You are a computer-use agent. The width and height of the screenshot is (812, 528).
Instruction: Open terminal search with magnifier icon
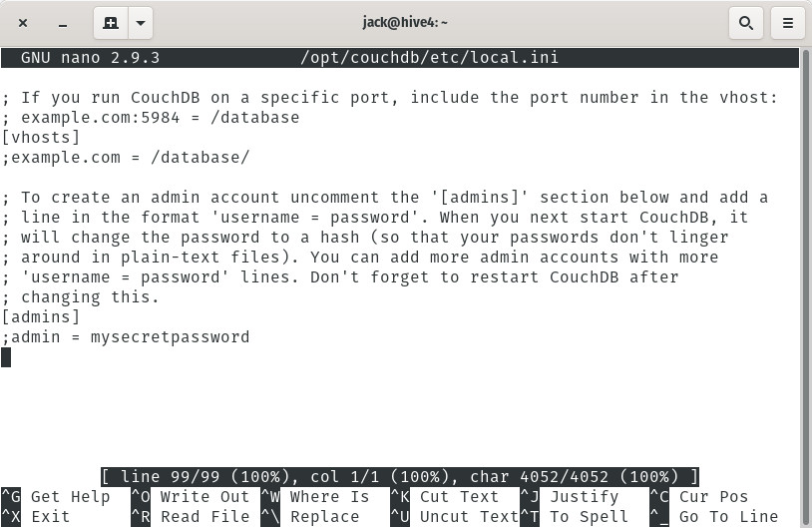(x=746, y=23)
